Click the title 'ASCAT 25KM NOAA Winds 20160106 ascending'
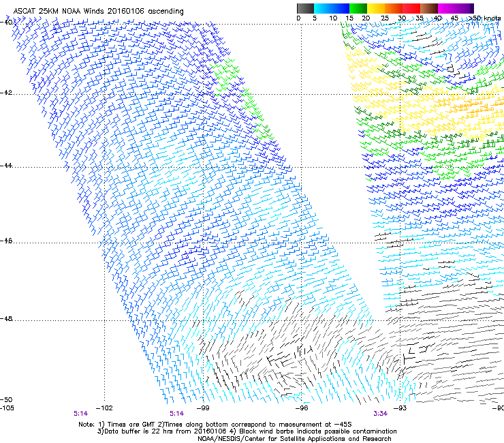The width and height of the screenshot is (504, 443). click(98, 12)
